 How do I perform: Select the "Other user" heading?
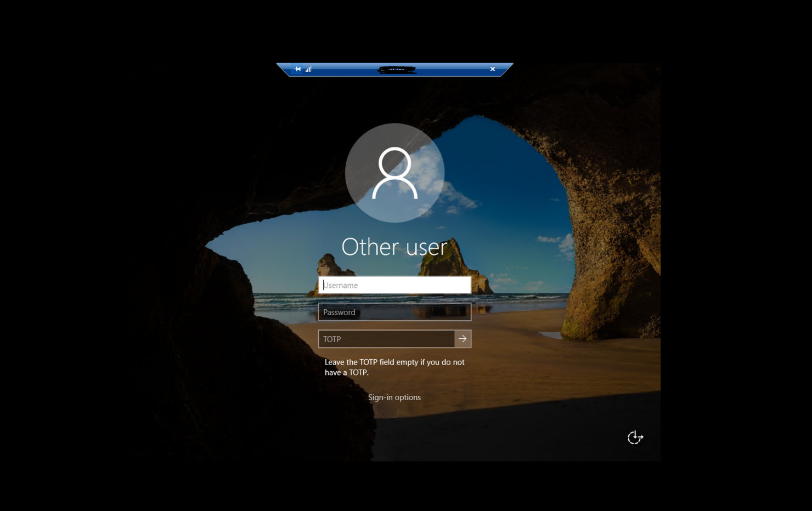tap(394, 247)
